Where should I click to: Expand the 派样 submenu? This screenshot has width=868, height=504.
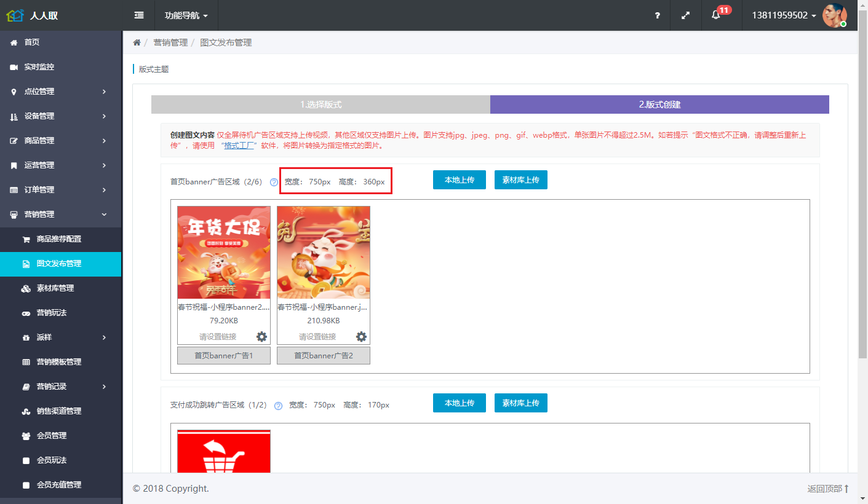tap(104, 337)
